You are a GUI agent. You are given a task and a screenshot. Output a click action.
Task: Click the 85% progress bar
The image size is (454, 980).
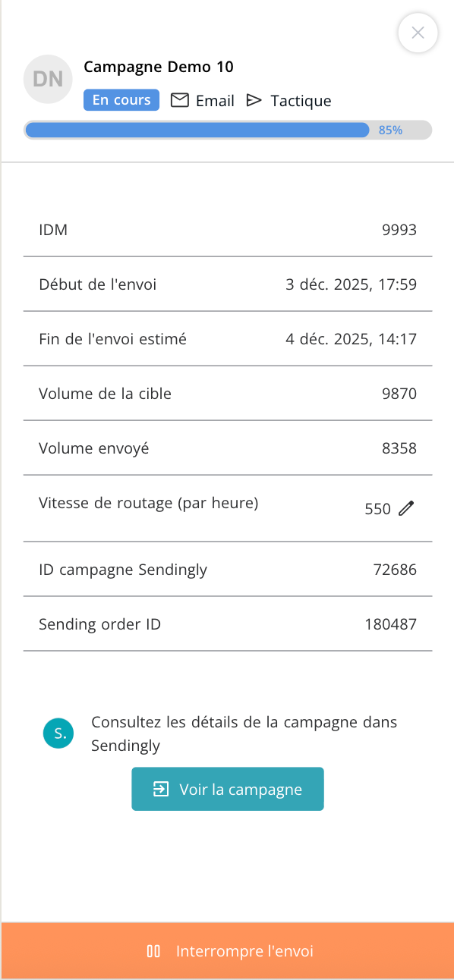click(x=228, y=130)
